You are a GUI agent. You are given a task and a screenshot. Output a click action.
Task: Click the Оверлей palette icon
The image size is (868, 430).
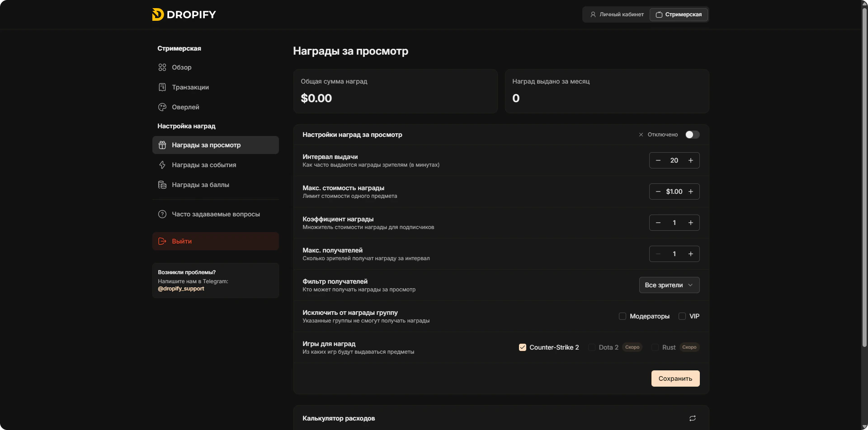[162, 107]
